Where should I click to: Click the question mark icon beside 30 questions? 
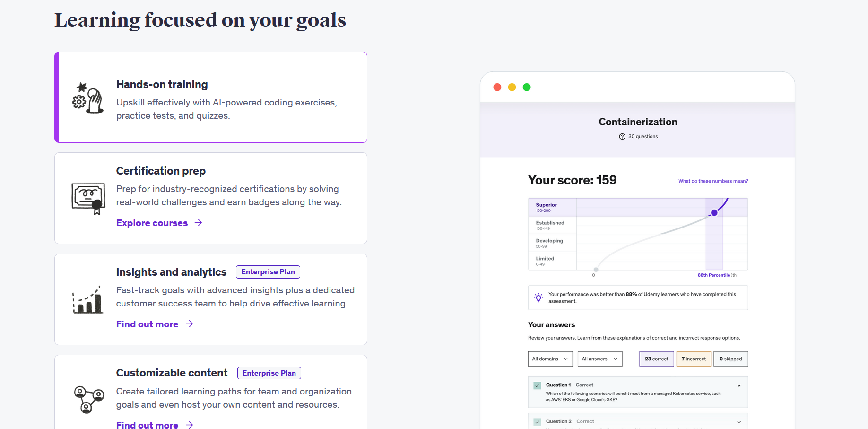[x=622, y=137]
